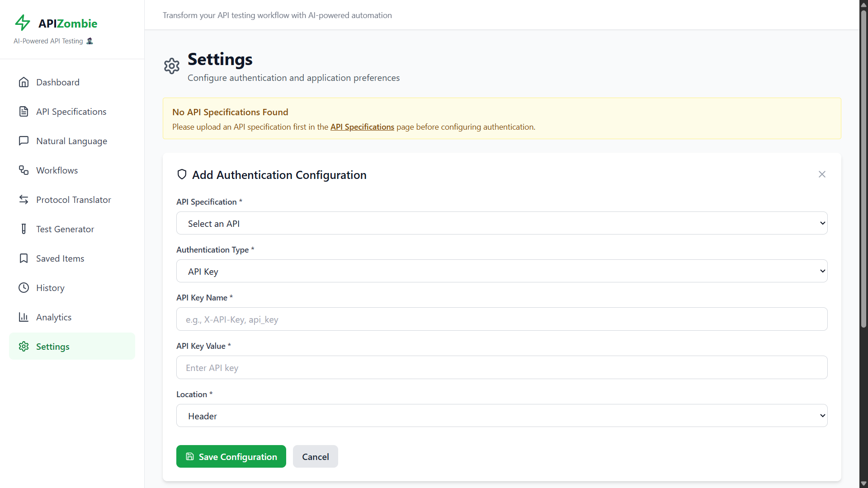Follow the API Specifications link in warning
The image size is (868, 488).
tap(362, 127)
